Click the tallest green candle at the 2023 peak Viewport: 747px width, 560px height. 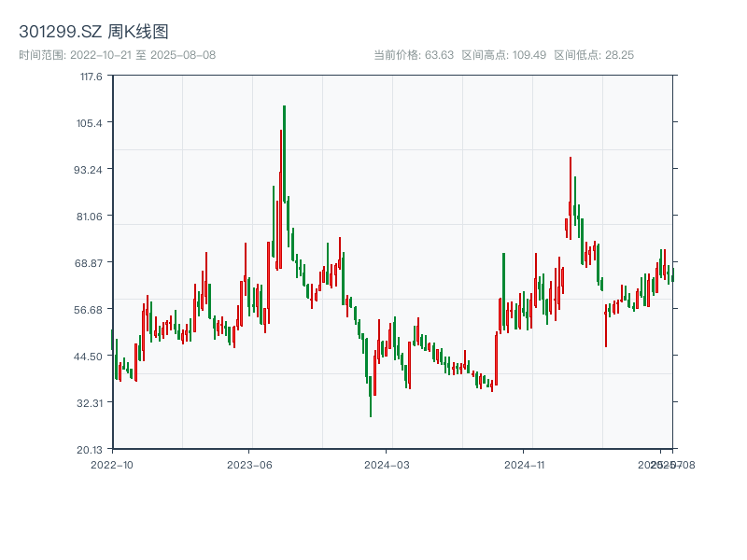285,154
